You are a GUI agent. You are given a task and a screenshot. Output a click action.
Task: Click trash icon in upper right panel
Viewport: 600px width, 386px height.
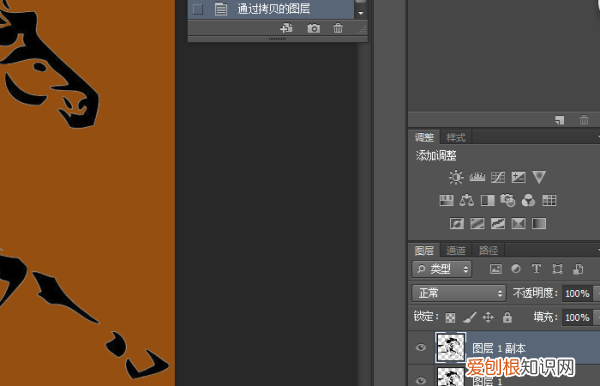[584, 120]
